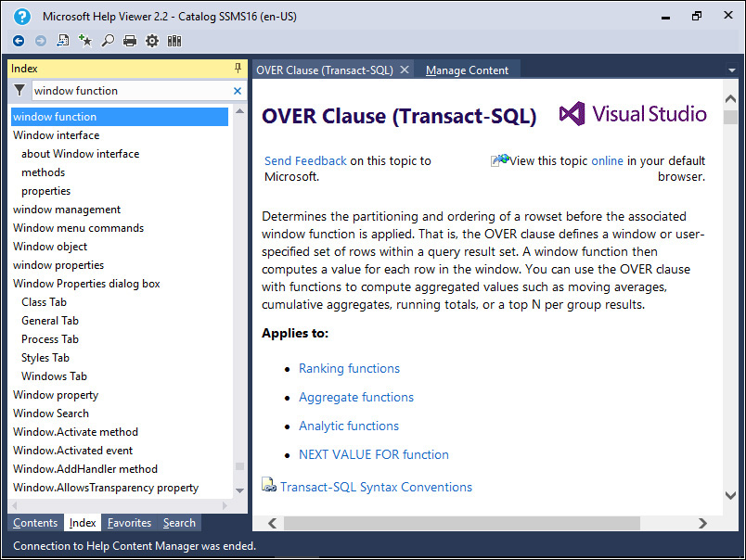Select 'Window Properties dialog box' index entry
The height and width of the screenshot is (560, 746).
[86, 284]
